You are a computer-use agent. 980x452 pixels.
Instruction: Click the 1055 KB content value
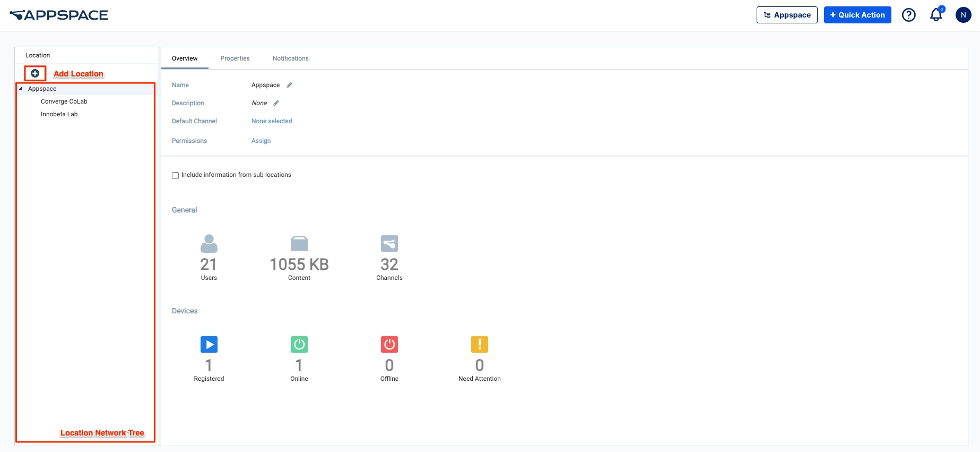pyautogui.click(x=299, y=265)
